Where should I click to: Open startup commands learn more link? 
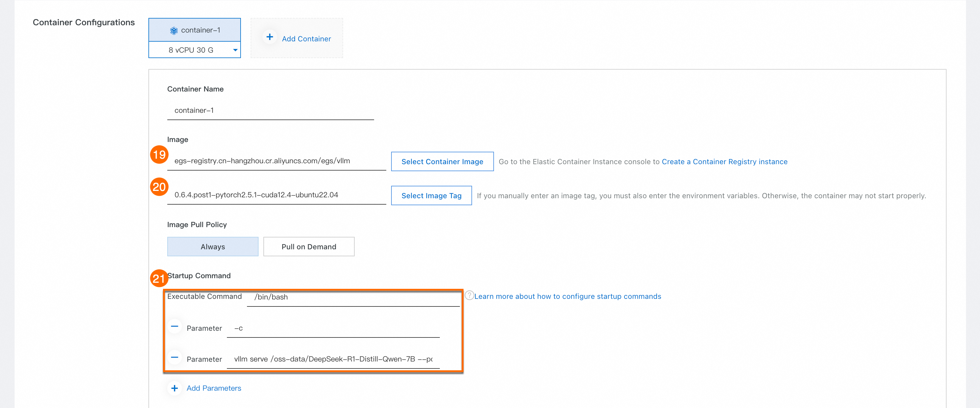[567, 297]
